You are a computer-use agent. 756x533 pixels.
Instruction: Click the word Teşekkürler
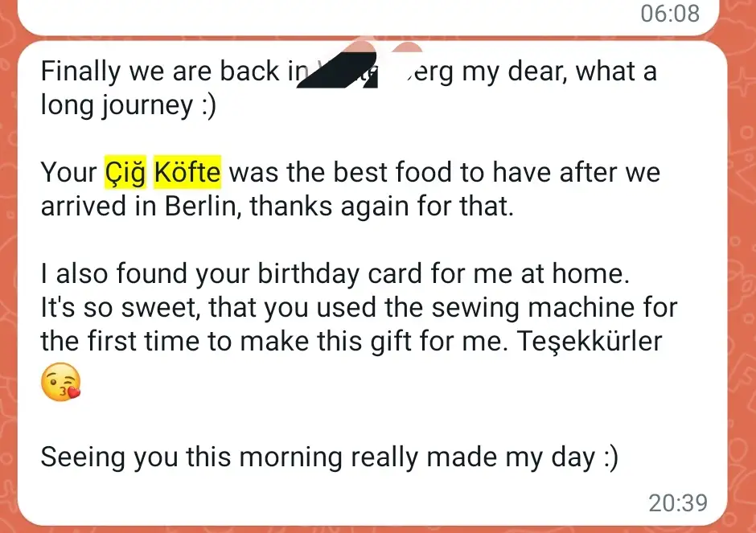590,341
